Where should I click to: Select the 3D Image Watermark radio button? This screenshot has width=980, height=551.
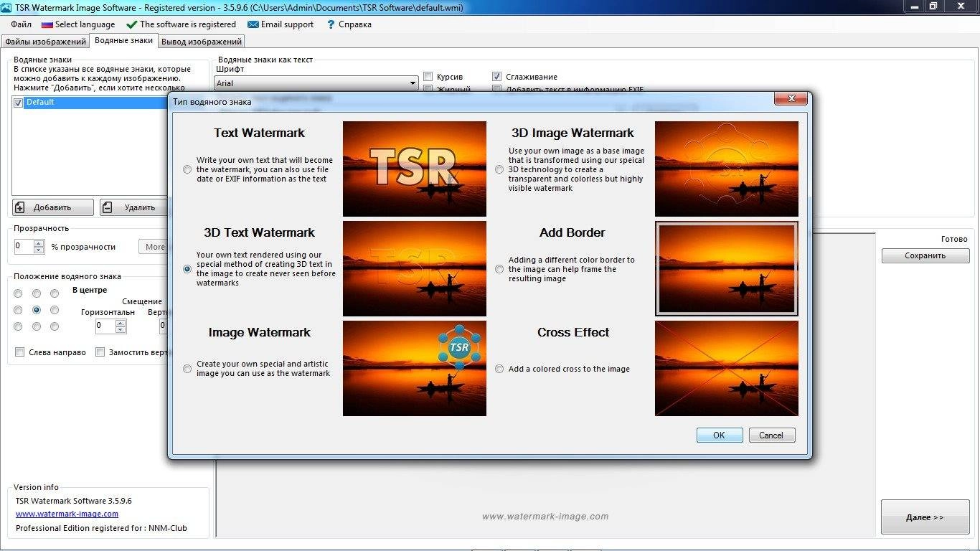[499, 170]
